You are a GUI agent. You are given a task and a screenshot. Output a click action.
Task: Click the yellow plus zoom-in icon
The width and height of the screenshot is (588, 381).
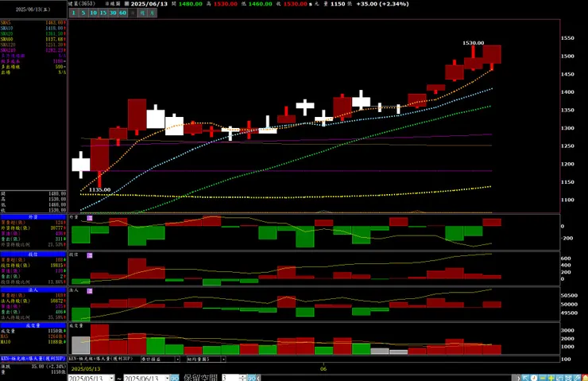(x=551, y=378)
